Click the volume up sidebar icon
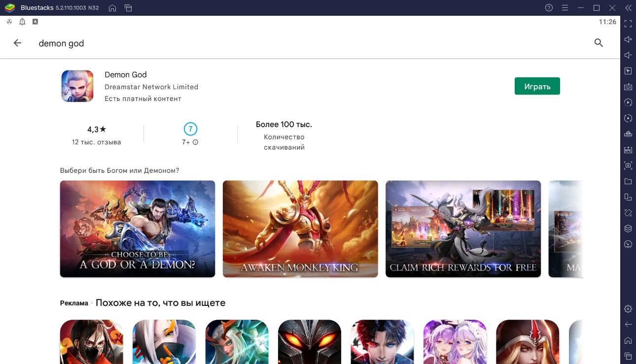The height and width of the screenshot is (364, 636). (x=628, y=39)
